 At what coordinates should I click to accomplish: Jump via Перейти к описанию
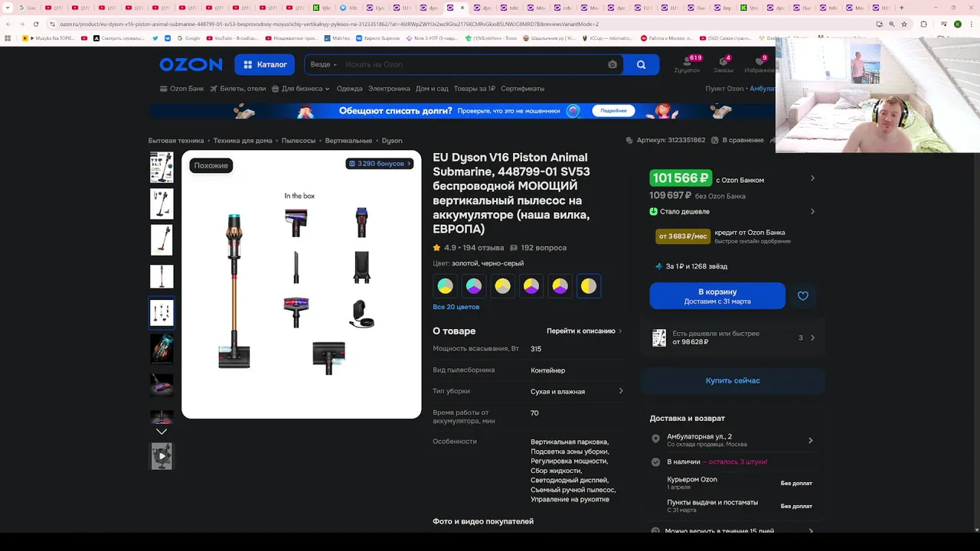[584, 331]
